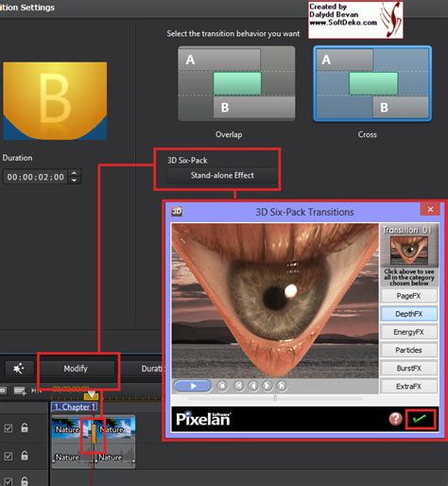Screen dimensions: 448x486
Task: Step forward one frame in preview
Action: pyautogui.click(x=267, y=386)
